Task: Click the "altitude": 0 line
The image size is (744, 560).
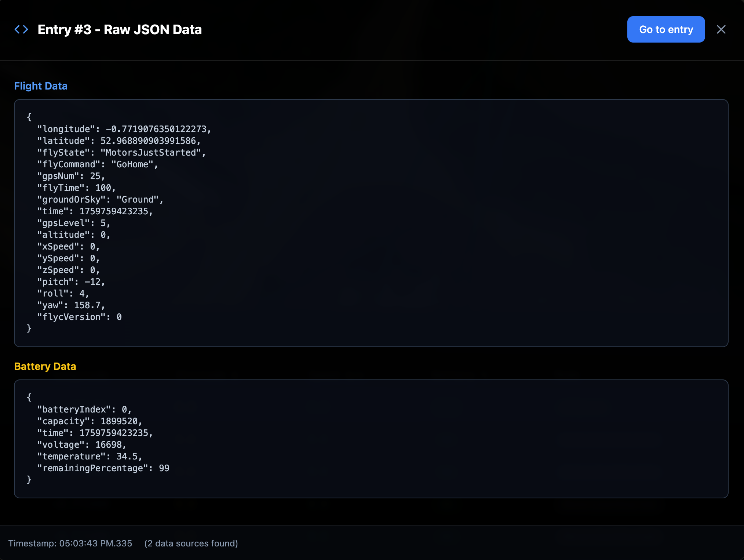Action: (73, 235)
